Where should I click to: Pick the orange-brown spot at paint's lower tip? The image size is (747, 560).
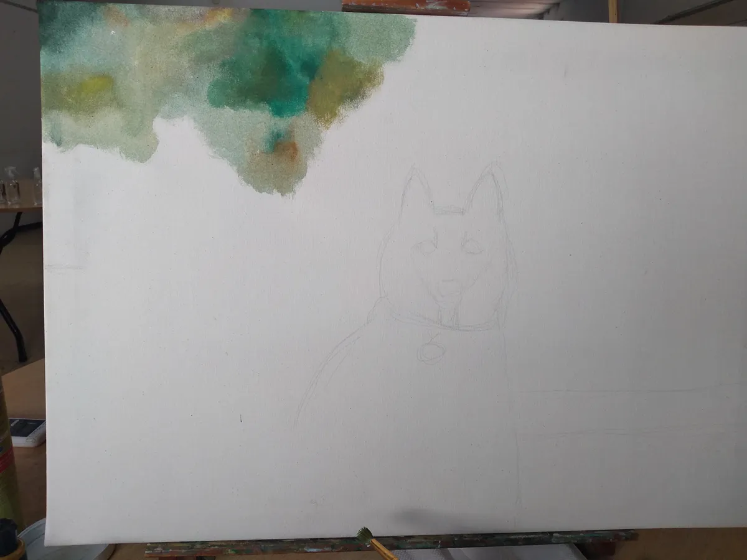[288, 149]
